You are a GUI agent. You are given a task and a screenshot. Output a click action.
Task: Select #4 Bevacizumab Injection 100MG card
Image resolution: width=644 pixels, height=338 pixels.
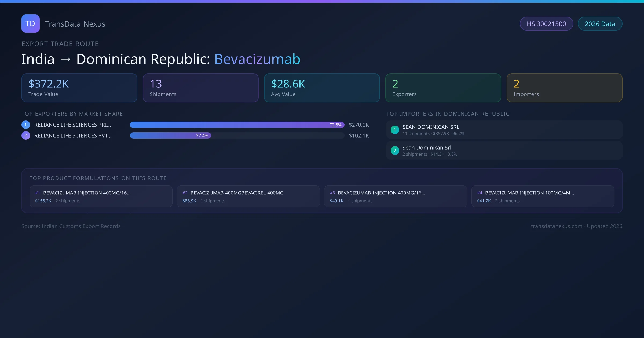pyautogui.click(x=543, y=196)
